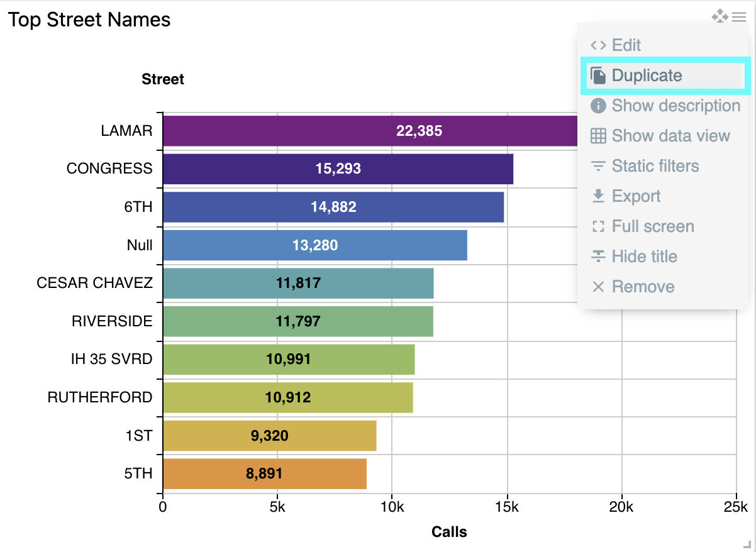Click the Null bar showing 13,280
Screen dimensions: 756x552
coord(314,245)
